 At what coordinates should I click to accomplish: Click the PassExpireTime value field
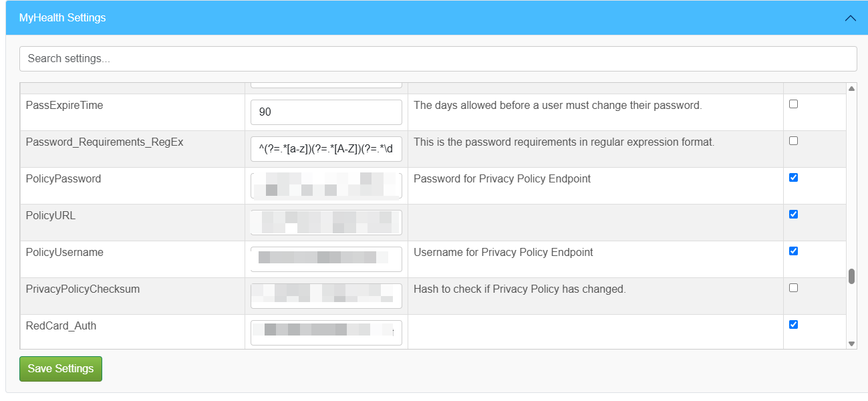point(326,112)
